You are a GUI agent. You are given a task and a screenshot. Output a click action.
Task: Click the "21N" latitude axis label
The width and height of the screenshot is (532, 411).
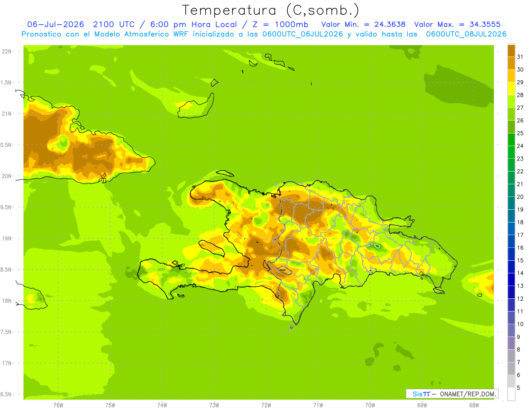[7, 114]
